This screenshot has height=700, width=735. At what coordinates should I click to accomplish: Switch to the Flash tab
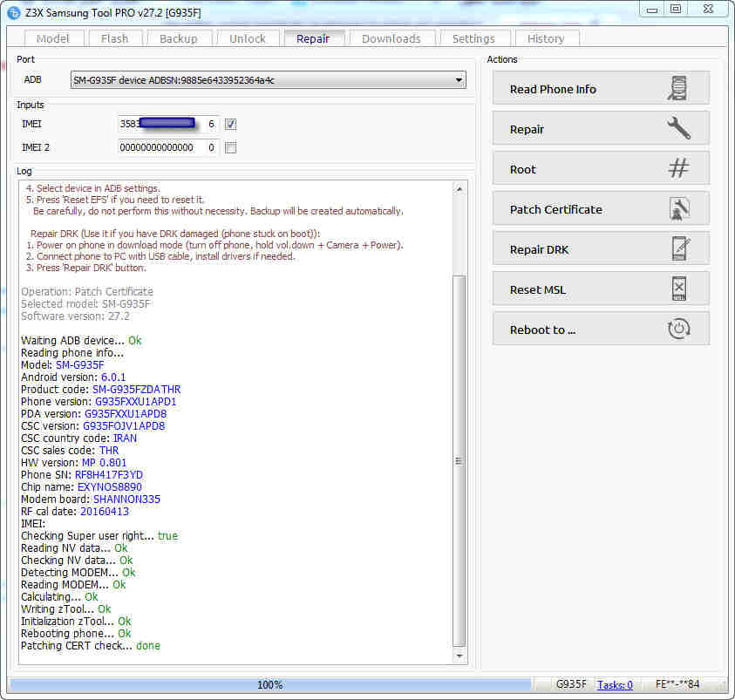click(x=115, y=38)
